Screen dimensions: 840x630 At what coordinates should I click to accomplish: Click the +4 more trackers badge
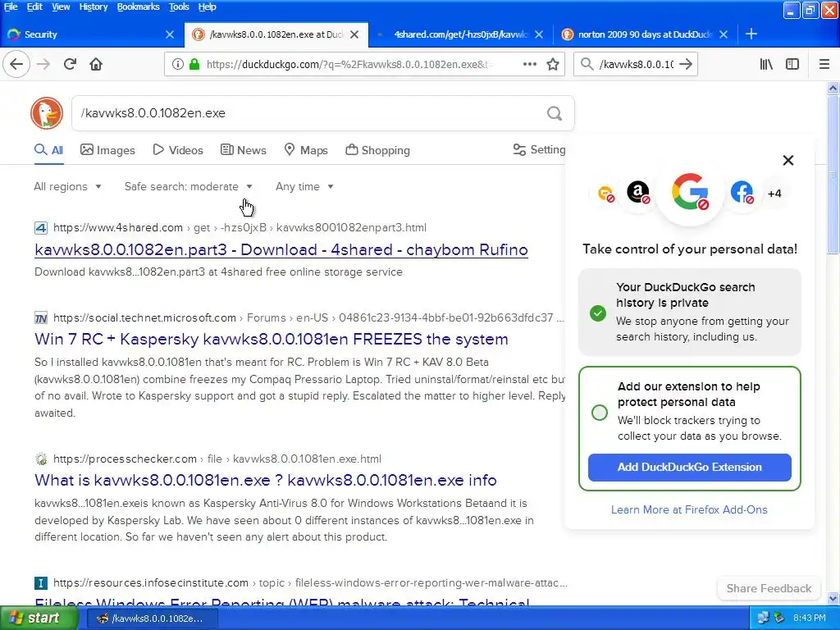point(774,194)
